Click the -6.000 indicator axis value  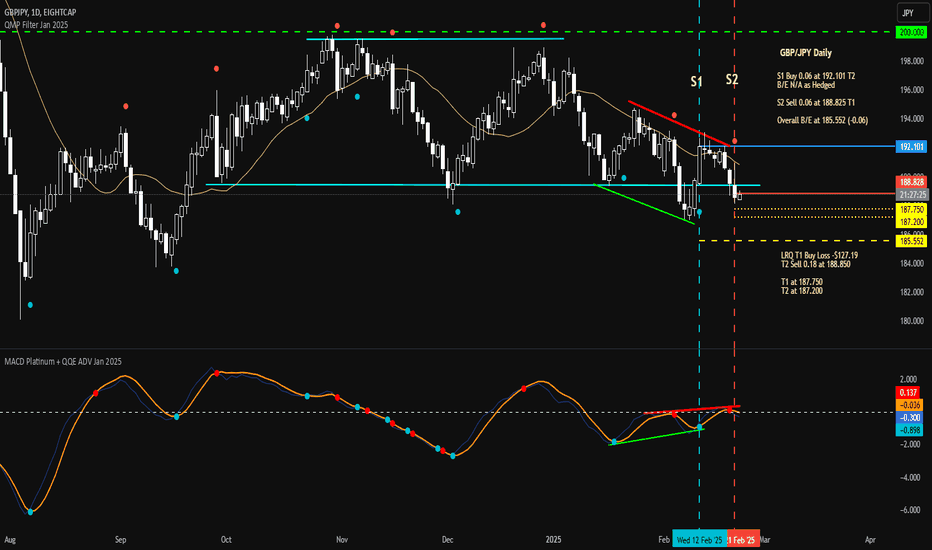point(909,510)
